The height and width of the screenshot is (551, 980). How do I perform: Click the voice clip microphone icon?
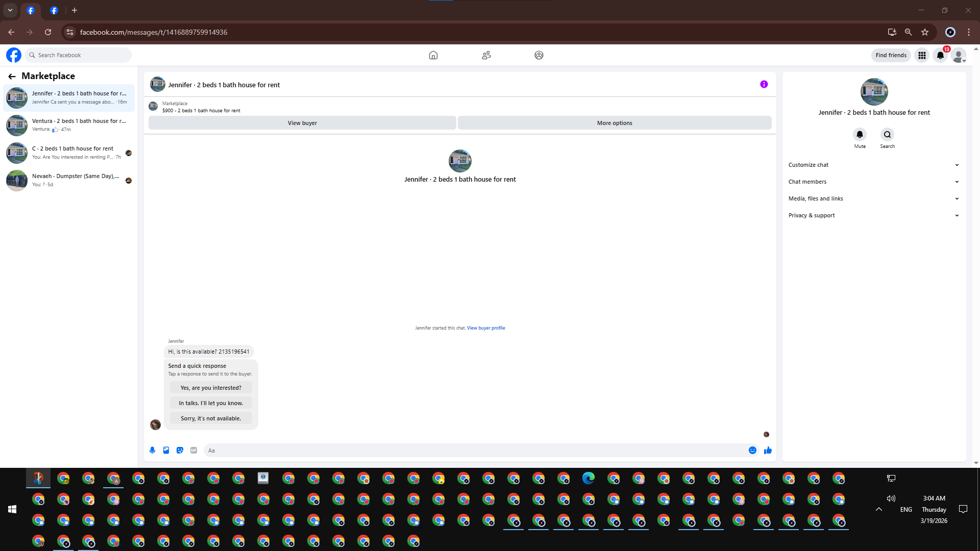tap(152, 450)
